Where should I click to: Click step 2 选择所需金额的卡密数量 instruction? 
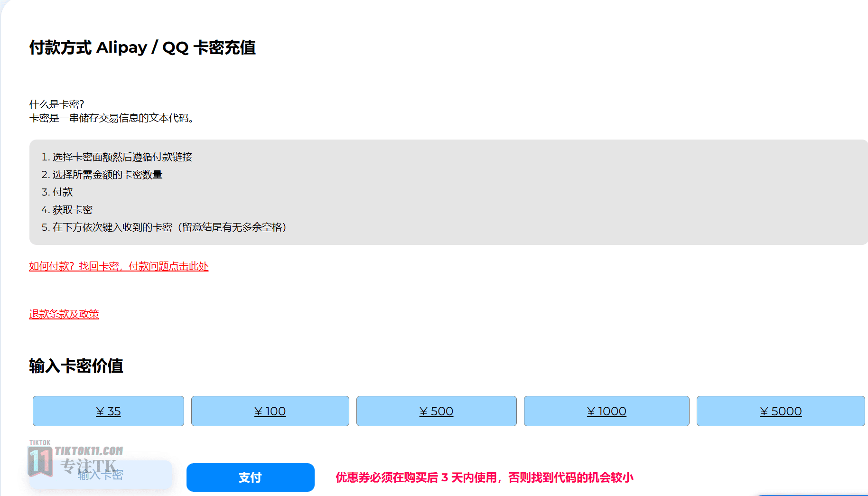pyautogui.click(x=102, y=175)
